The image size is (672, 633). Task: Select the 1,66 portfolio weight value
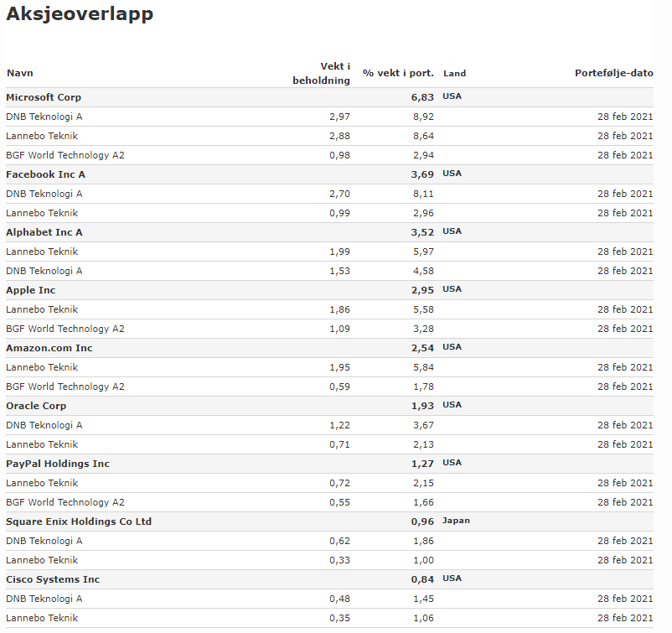click(423, 502)
